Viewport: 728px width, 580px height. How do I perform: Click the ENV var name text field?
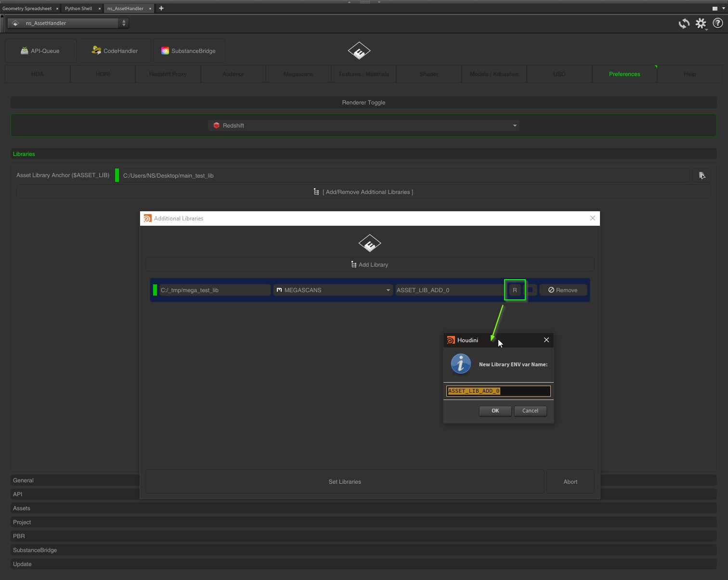[x=498, y=391]
